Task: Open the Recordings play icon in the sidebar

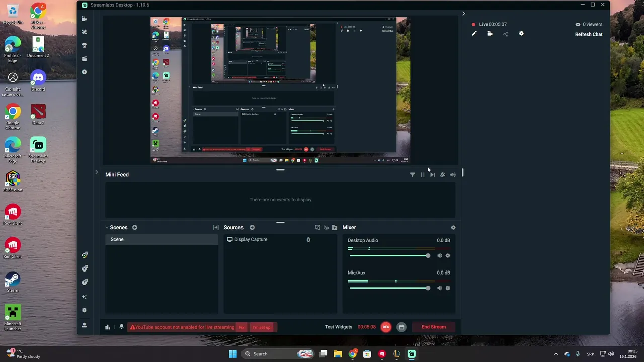Action: click(84, 72)
